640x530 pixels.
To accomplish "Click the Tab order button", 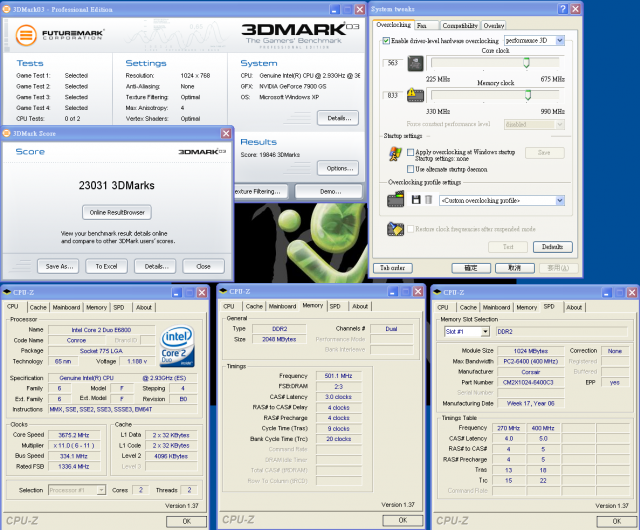I will (393, 268).
